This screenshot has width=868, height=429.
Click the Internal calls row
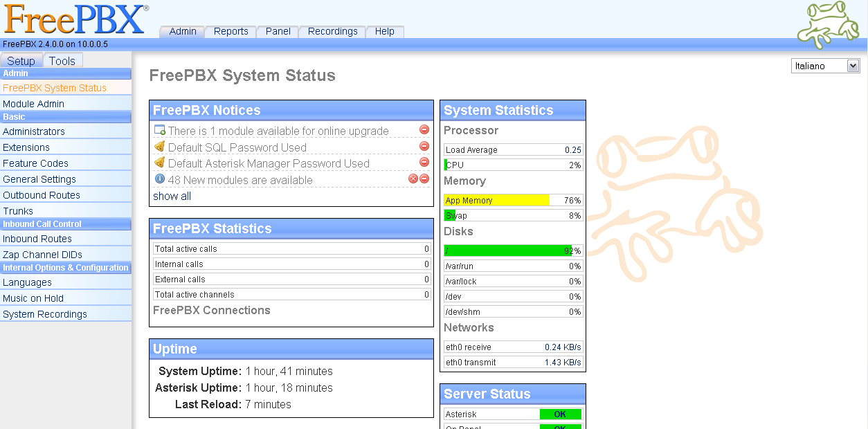point(291,264)
